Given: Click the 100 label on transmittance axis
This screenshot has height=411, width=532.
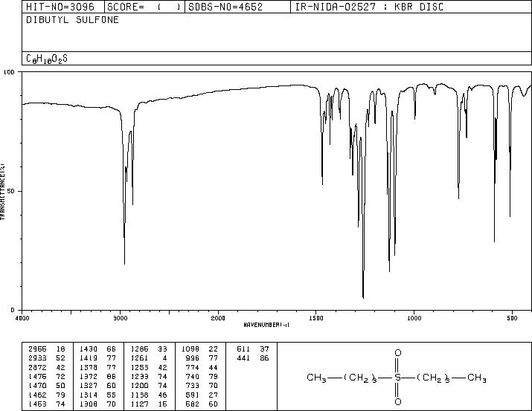Looking at the screenshot, I should pyautogui.click(x=9, y=72).
